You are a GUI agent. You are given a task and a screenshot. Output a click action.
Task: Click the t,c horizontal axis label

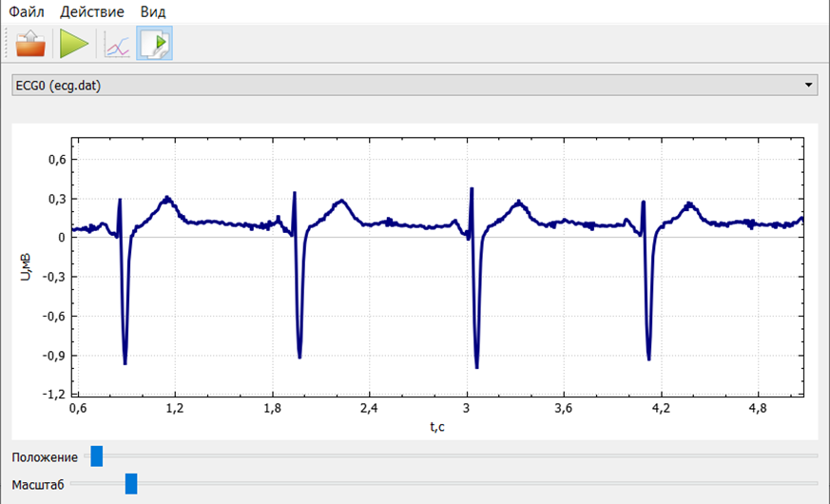pos(437,426)
